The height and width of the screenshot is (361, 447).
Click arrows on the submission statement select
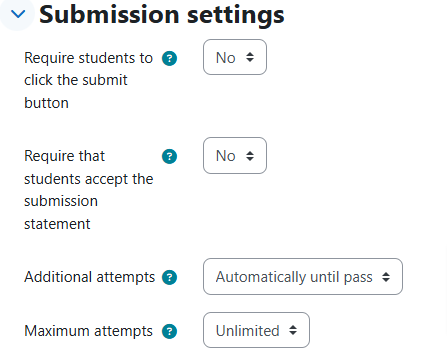tap(250, 156)
